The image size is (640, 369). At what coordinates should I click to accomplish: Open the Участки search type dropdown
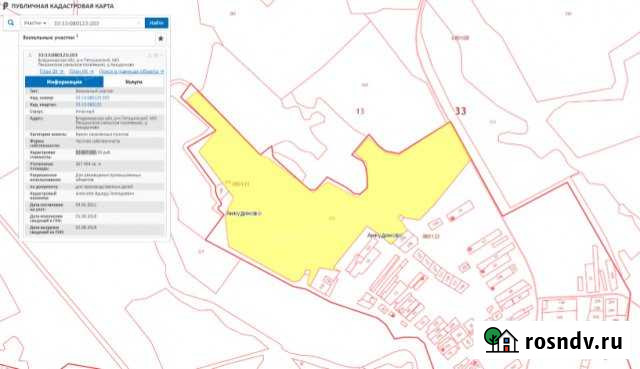pos(35,23)
